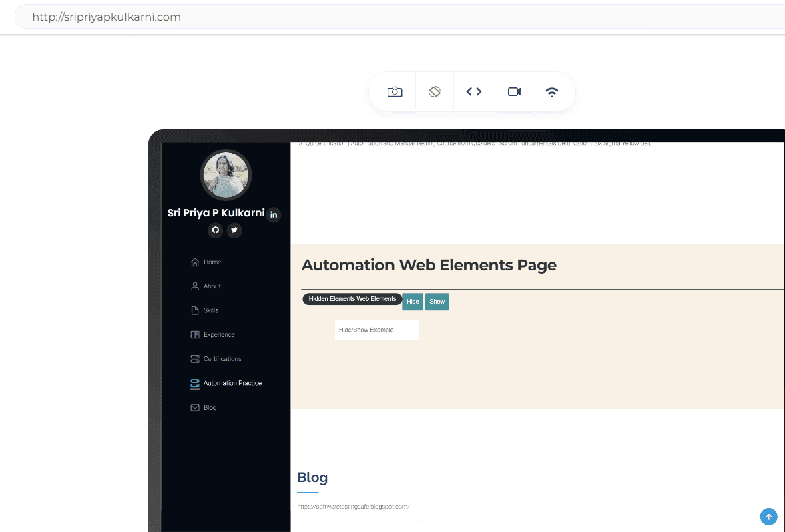Open the code inspector icon
Image resolution: width=785 pixels, height=532 pixels.
pos(474,92)
